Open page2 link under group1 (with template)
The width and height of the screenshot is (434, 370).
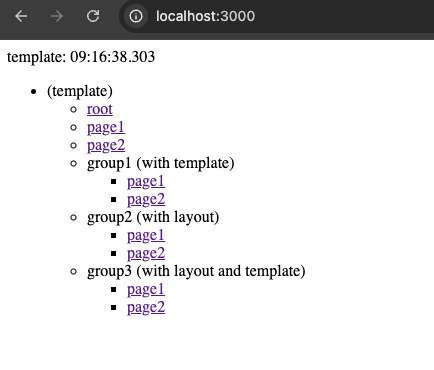[x=146, y=200]
